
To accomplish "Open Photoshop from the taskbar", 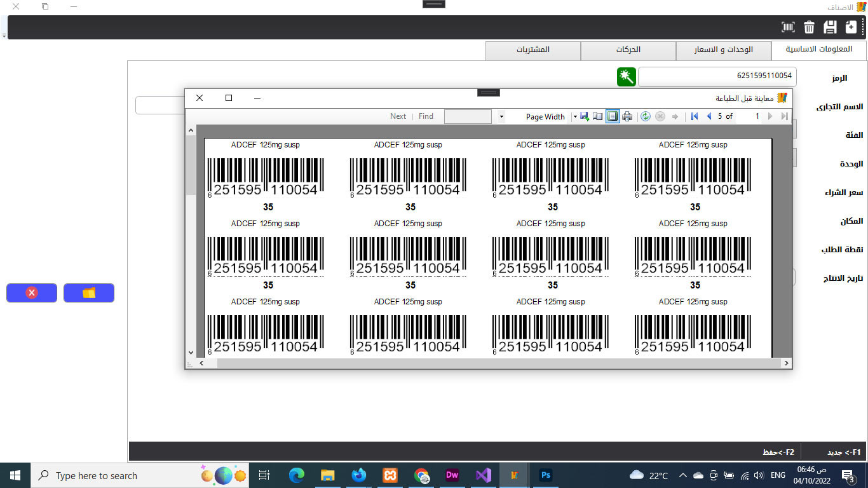I will (x=545, y=475).
